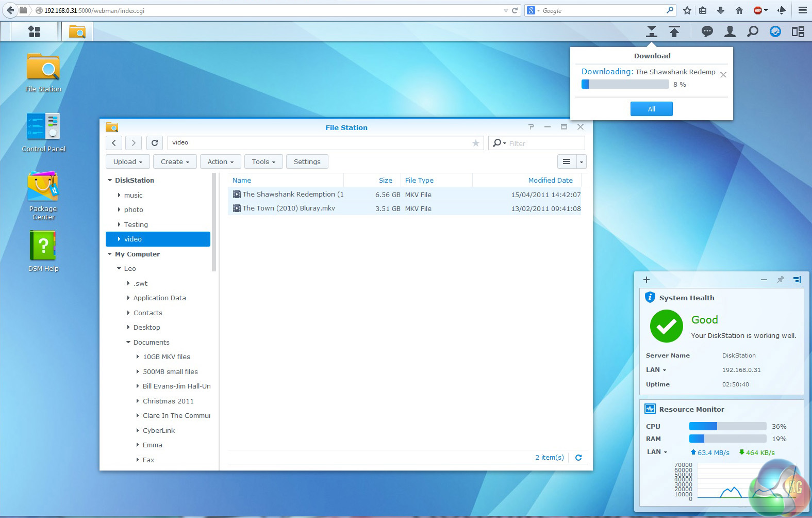Click the upload queue arrow icon
Image resolution: width=812 pixels, height=518 pixels.
674,32
